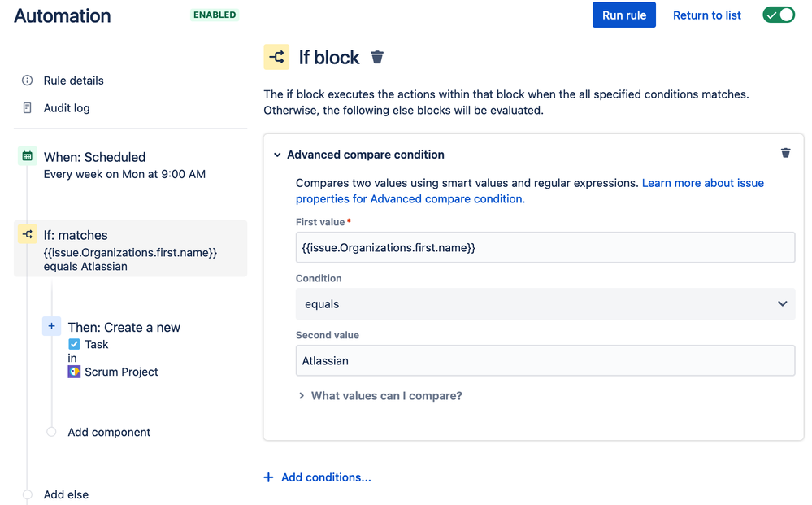The image size is (812, 505).
Task: Click the plus icon next to Add conditions
Action: 268,477
